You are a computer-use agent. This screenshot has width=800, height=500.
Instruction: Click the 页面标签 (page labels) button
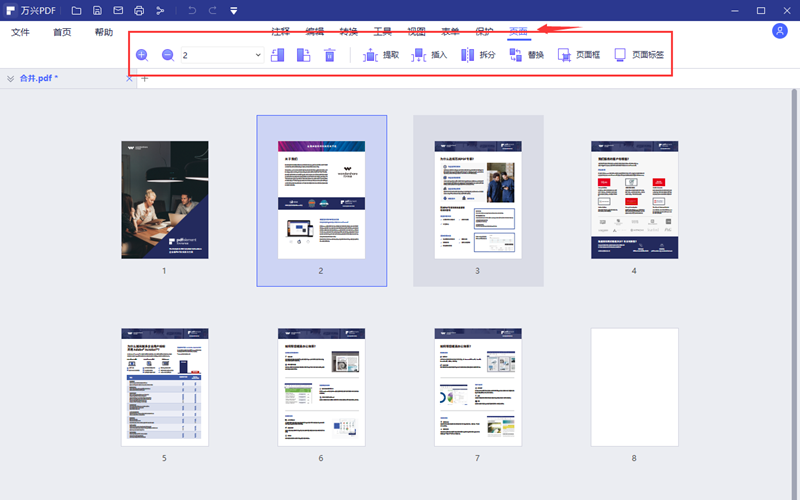[638, 55]
